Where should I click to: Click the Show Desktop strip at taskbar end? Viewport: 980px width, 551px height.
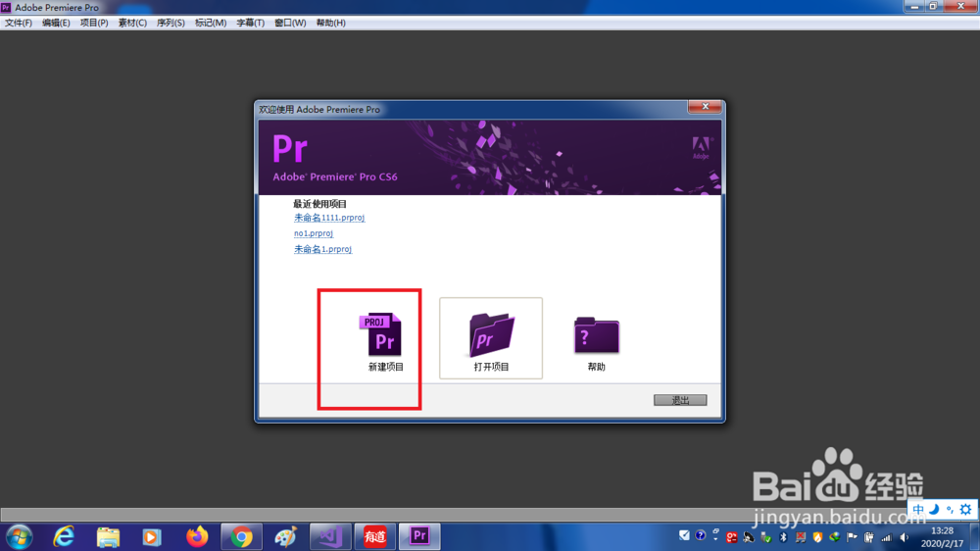974,536
